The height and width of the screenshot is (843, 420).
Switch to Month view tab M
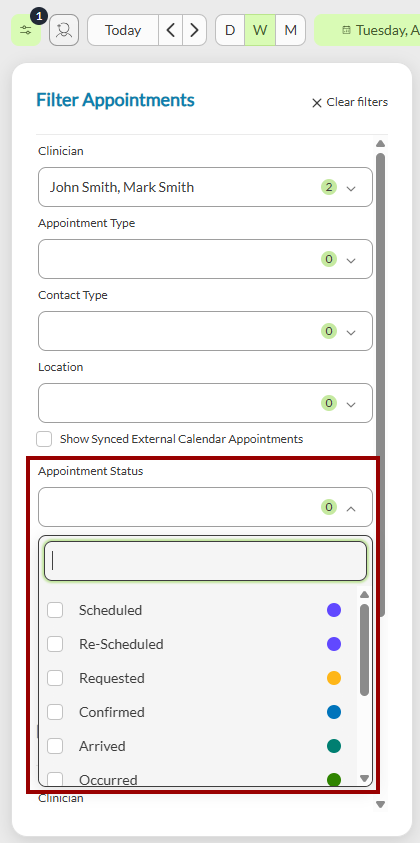point(290,30)
